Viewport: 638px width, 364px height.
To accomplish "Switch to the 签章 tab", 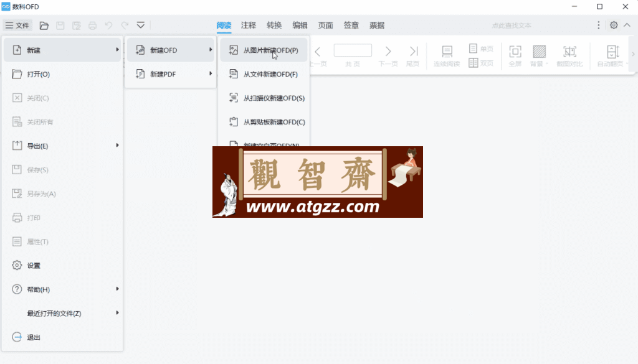I will (351, 25).
